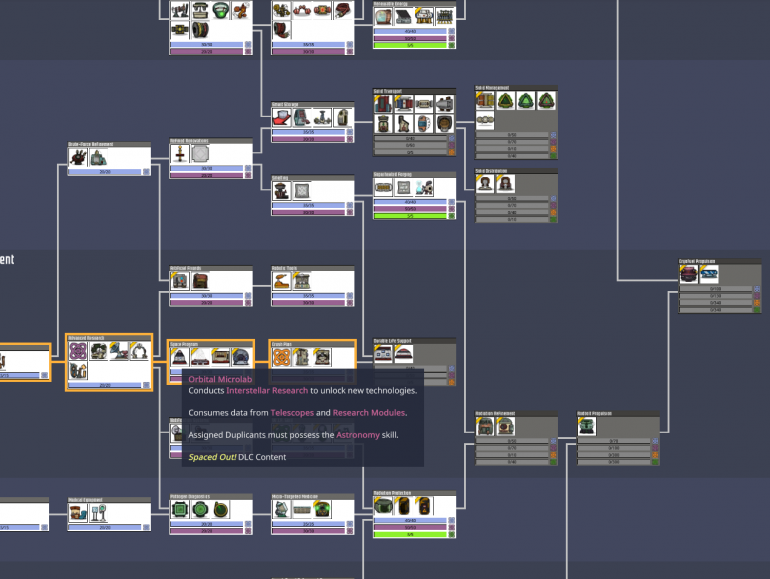Select the Rock Crusher icon in Brute-Force Refinement
770x579 pixels.
point(78,156)
